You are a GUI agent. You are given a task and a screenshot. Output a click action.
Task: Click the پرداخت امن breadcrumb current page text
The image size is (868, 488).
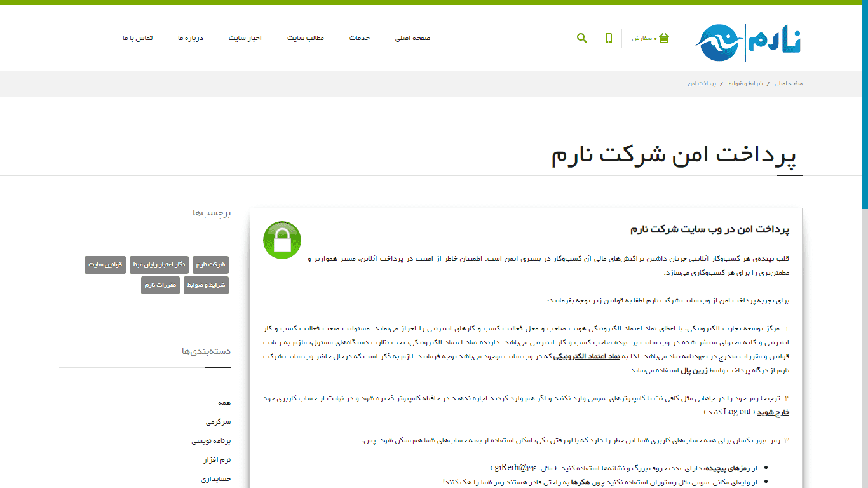coord(702,83)
